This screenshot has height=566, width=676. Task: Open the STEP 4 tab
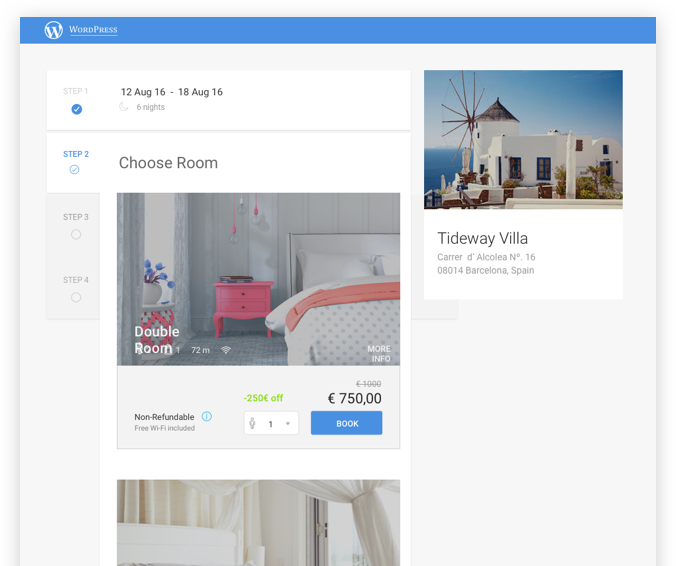[x=76, y=280]
